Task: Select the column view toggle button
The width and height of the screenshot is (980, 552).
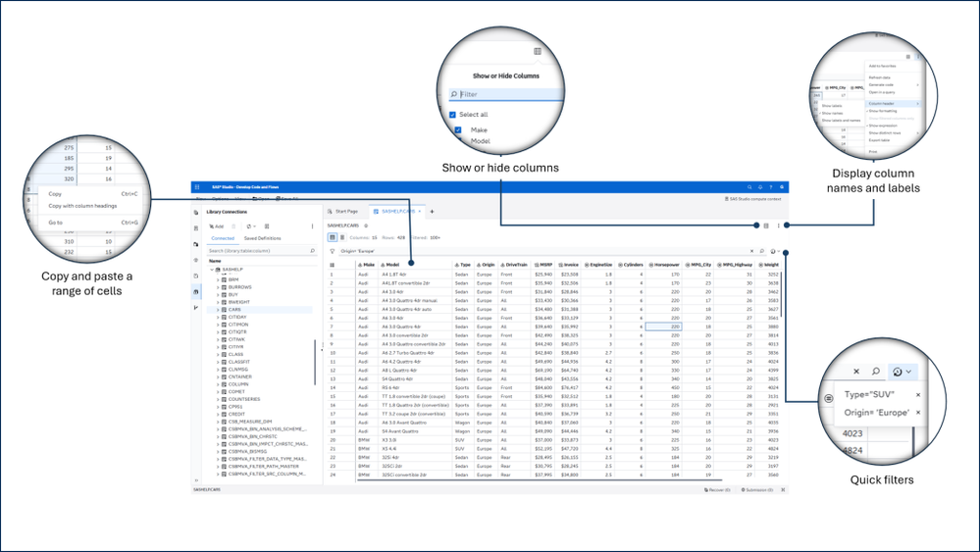Action: coord(342,237)
